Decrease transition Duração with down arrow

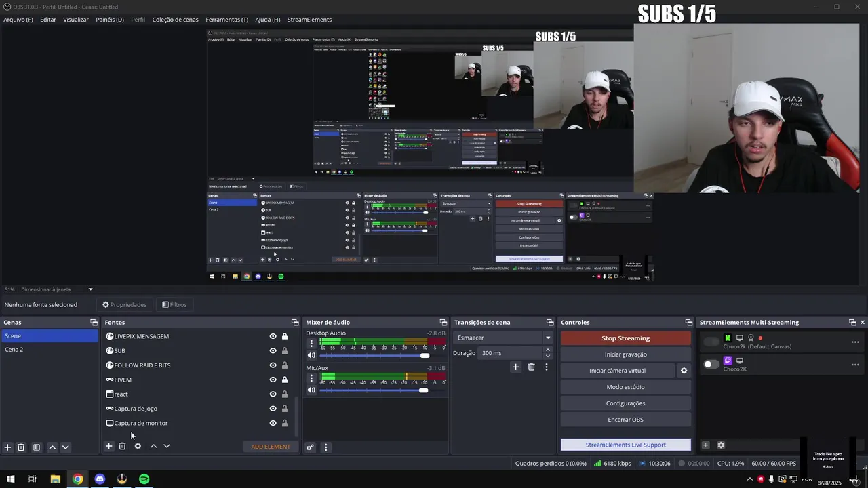click(x=548, y=356)
